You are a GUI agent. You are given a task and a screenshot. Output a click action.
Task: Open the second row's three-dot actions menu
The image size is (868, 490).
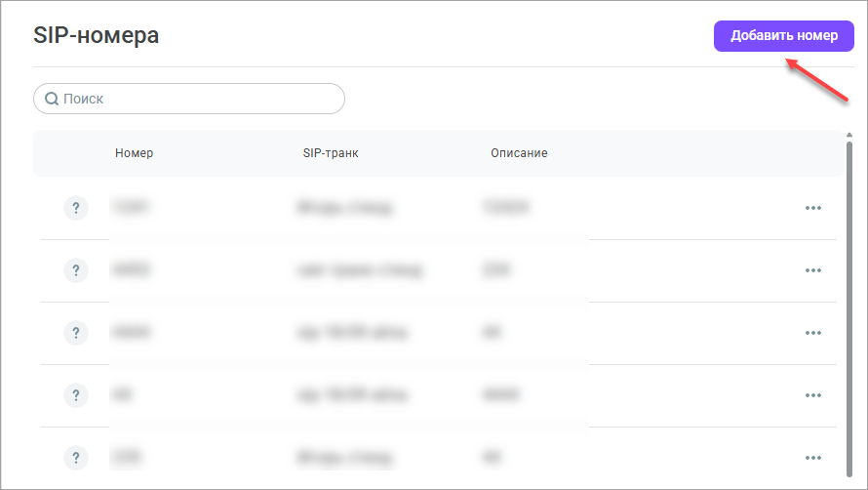(x=813, y=270)
